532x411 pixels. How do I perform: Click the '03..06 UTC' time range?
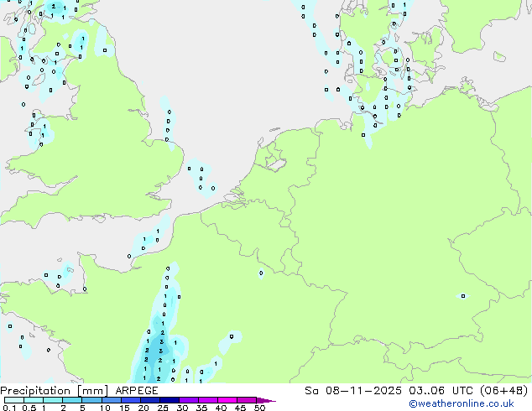[x=441, y=391]
